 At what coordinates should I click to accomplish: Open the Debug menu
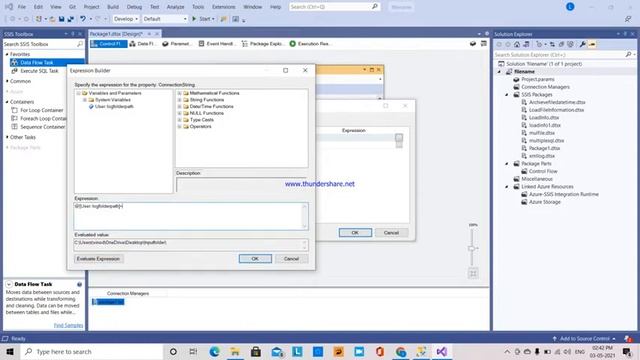point(134,7)
